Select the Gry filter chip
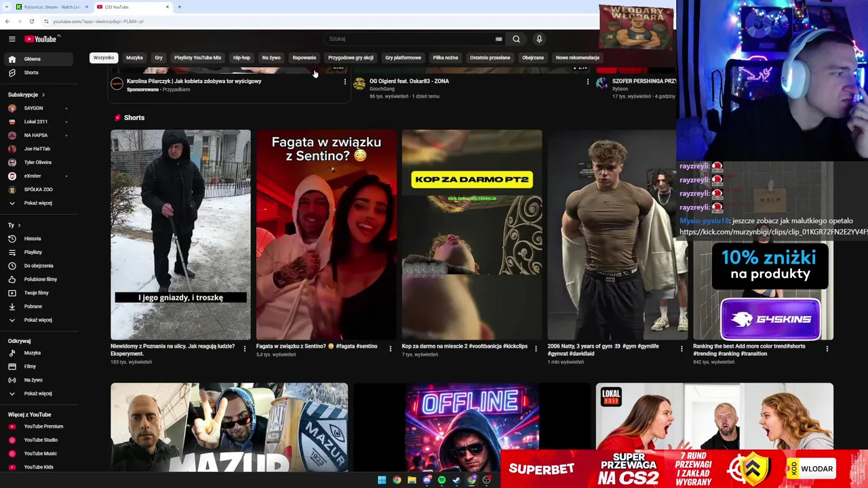Viewport: 868px width, 488px height. point(159,58)
